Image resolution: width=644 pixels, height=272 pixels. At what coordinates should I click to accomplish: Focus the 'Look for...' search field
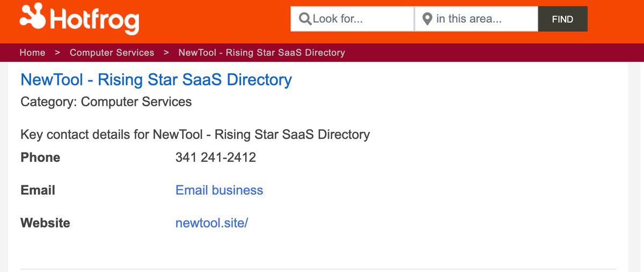tap(360, 19)
